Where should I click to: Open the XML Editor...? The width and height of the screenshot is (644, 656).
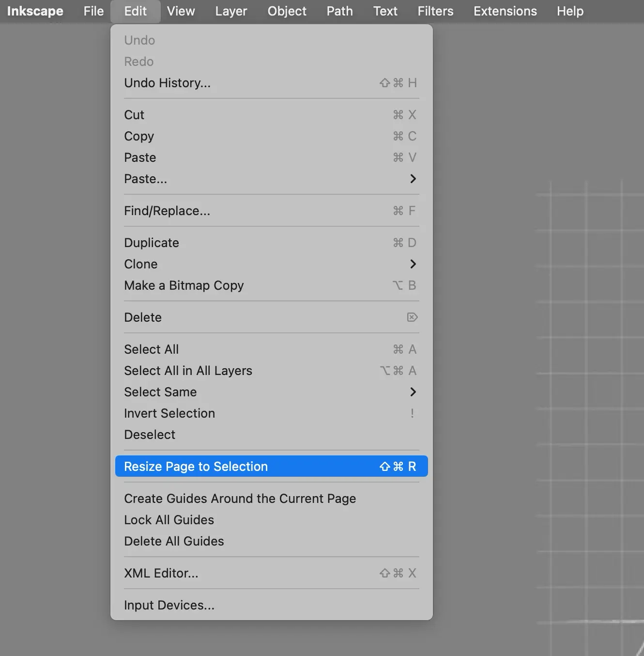161,573
